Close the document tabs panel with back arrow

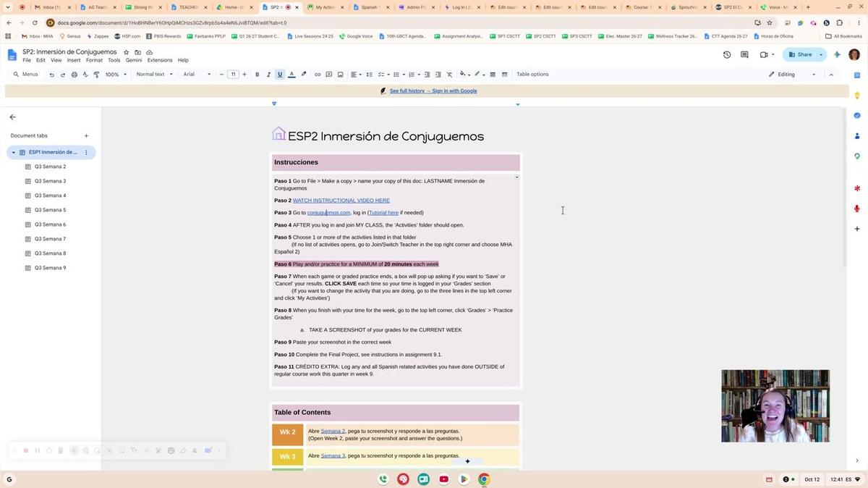12,117
